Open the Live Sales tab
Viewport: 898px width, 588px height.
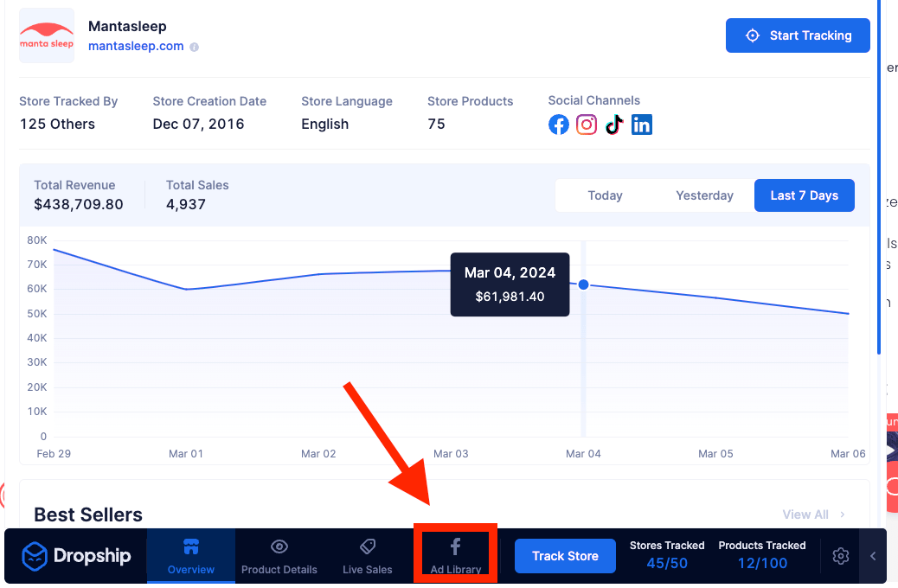pos(367,556)
